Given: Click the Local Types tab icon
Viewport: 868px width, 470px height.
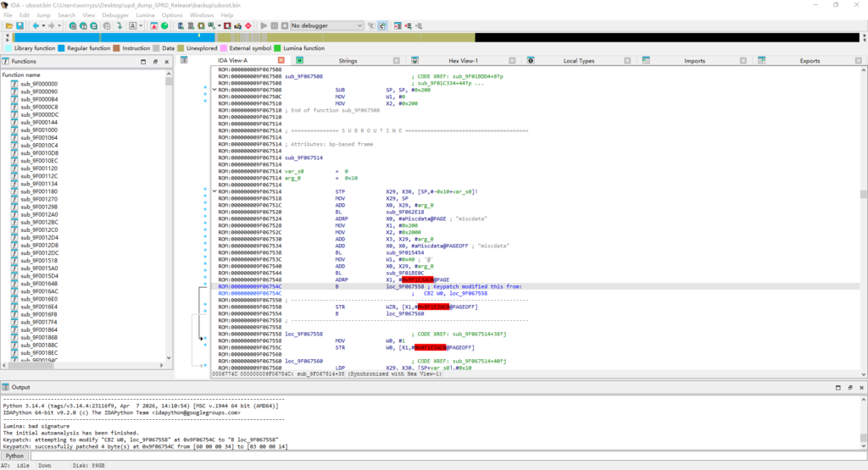Looking at the screenshot, I should pyautogui.click(x=531, y=60).
